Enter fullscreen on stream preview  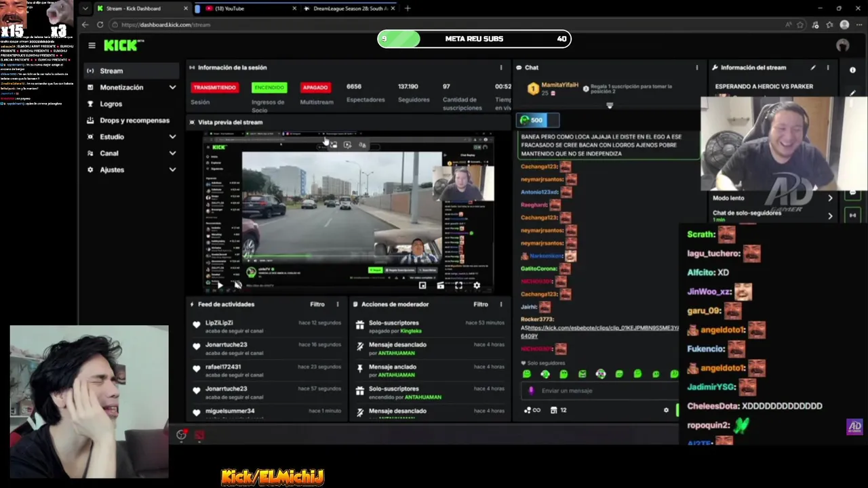click(x=458, y=285)
